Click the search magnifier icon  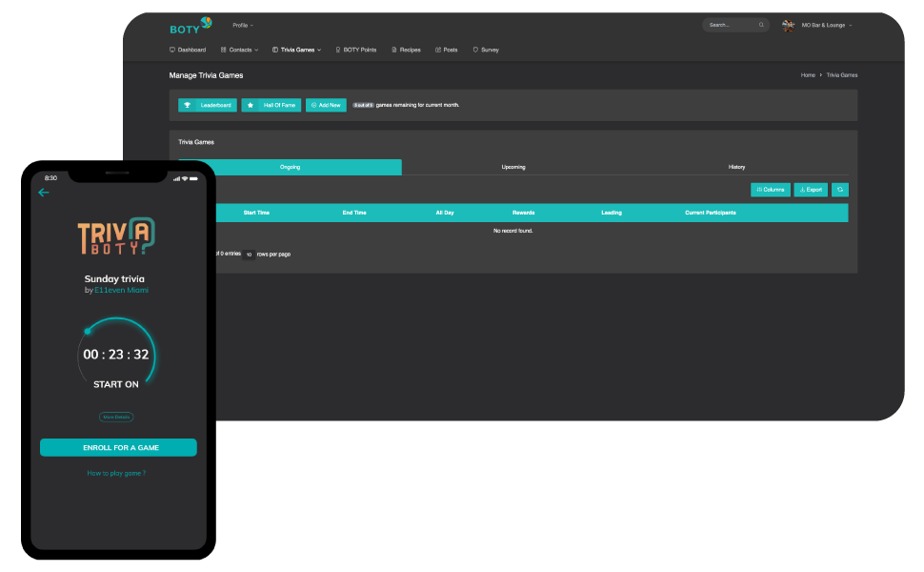pos(761,25)
